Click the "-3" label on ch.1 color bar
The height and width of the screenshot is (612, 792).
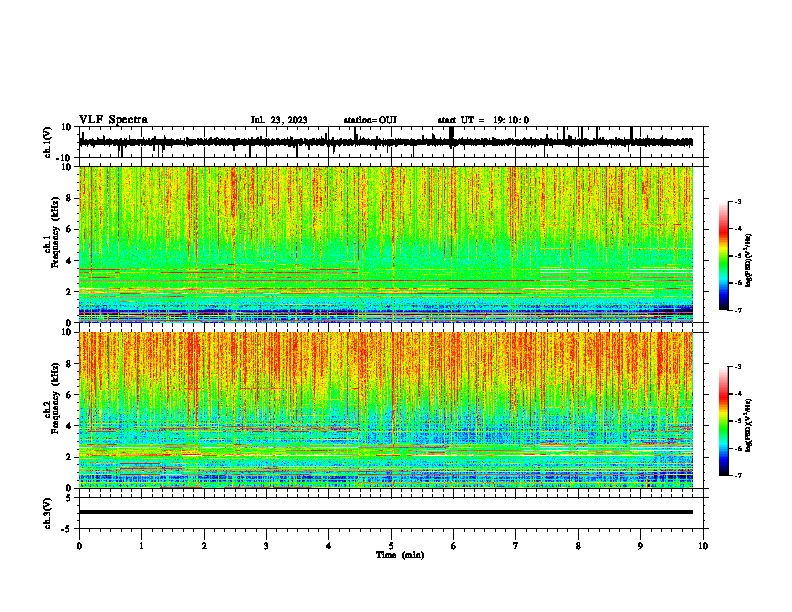click(738, 202)
